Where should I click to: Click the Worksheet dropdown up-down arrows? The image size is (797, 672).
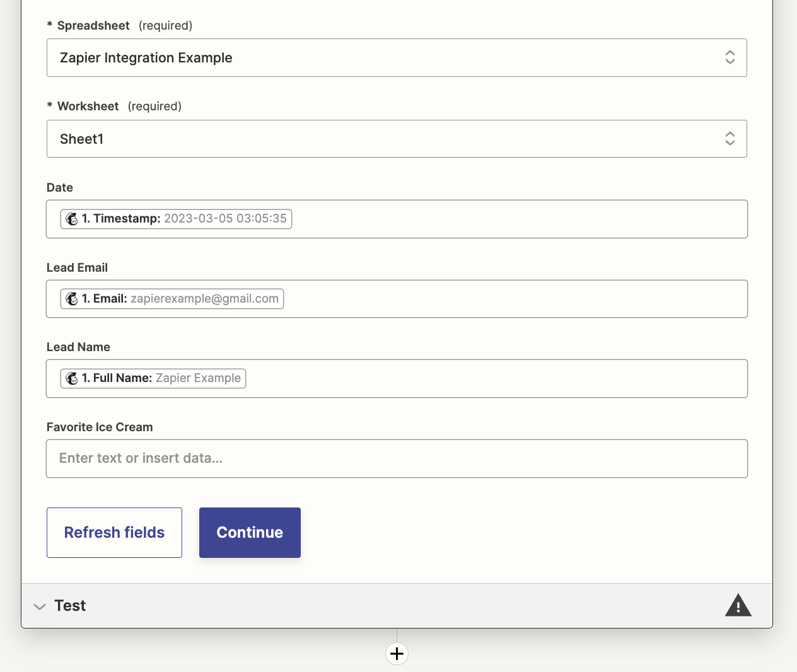coord(730,139)
